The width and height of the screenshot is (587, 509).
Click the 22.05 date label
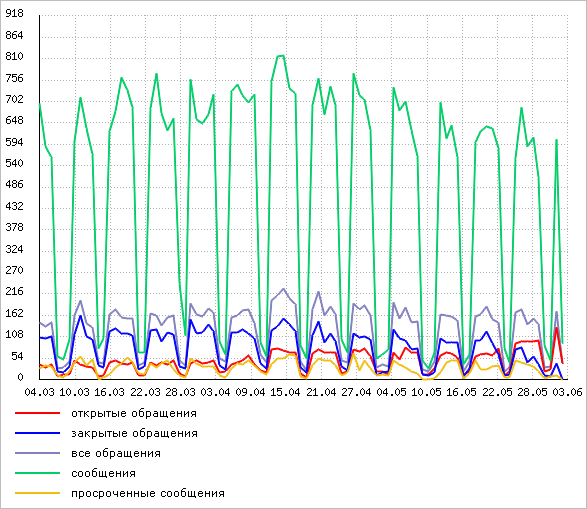point(497,392)
